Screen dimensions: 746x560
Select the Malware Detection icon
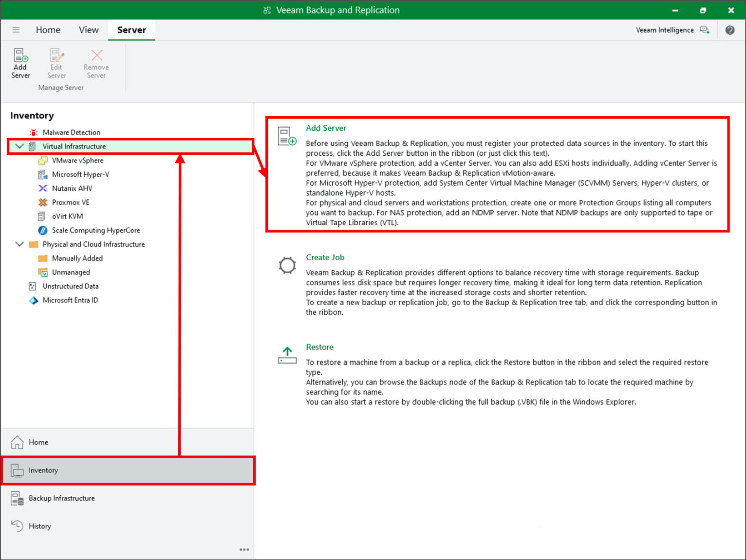click(33, 132)
